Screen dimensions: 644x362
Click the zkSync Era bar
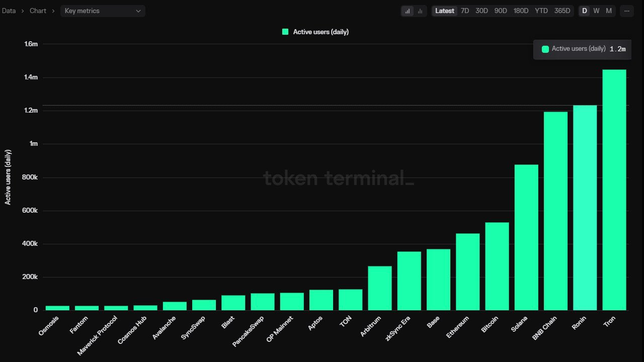pos(409,281)
